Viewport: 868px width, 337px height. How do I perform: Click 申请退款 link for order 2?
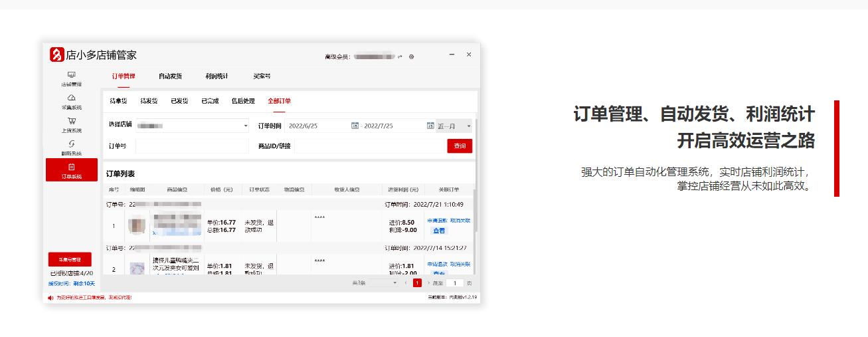tap(436, 264)
